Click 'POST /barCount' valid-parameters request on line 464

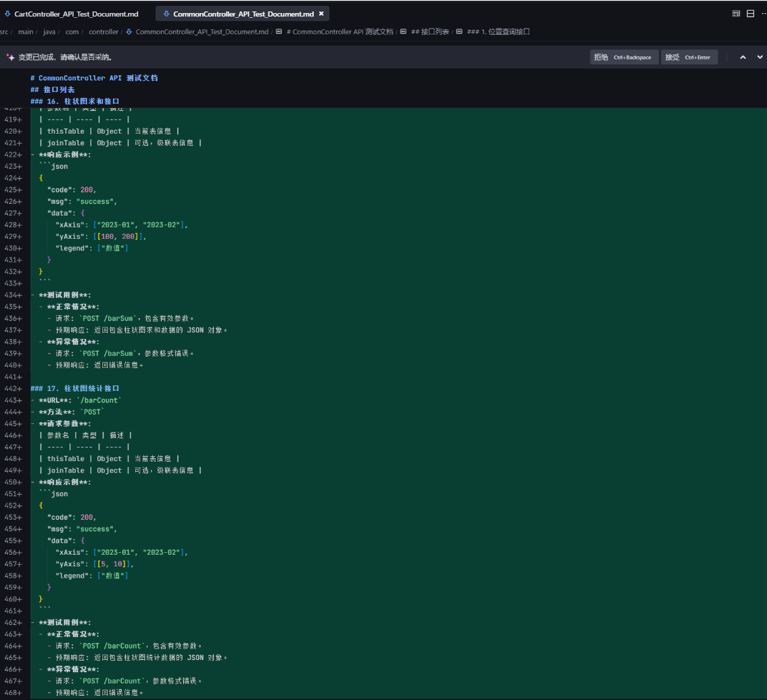129,646
